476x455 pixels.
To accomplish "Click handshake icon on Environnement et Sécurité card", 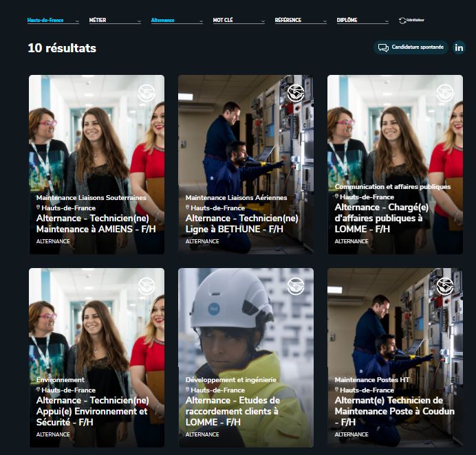I will point(147,286).
